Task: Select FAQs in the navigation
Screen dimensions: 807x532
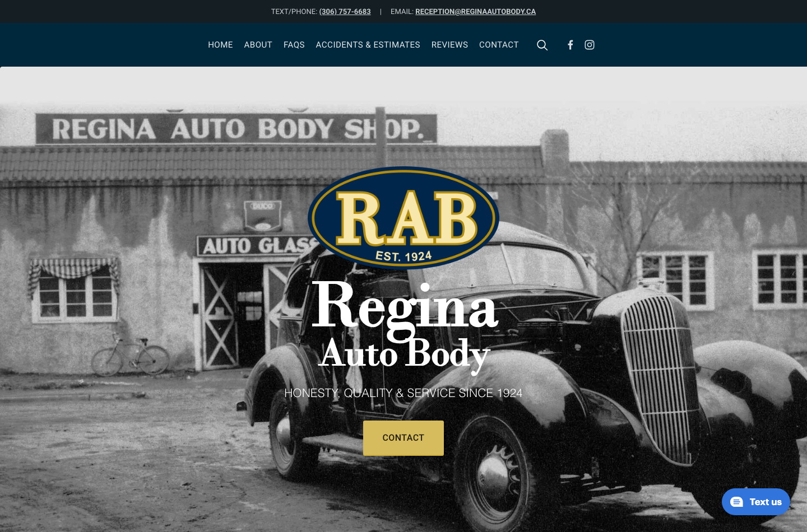Action: point(294,45)
